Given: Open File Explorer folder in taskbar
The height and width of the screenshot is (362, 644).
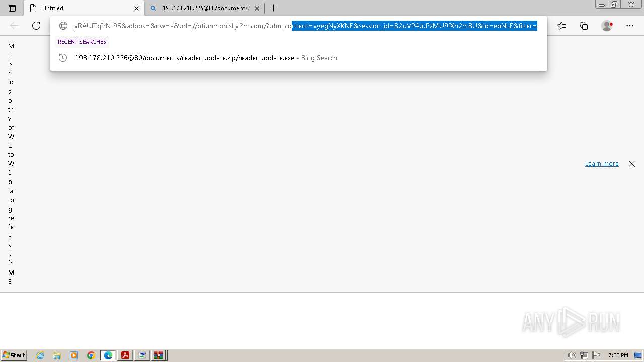Looking at the screenshot, I should pyautogui.click(x=57, y=355).
